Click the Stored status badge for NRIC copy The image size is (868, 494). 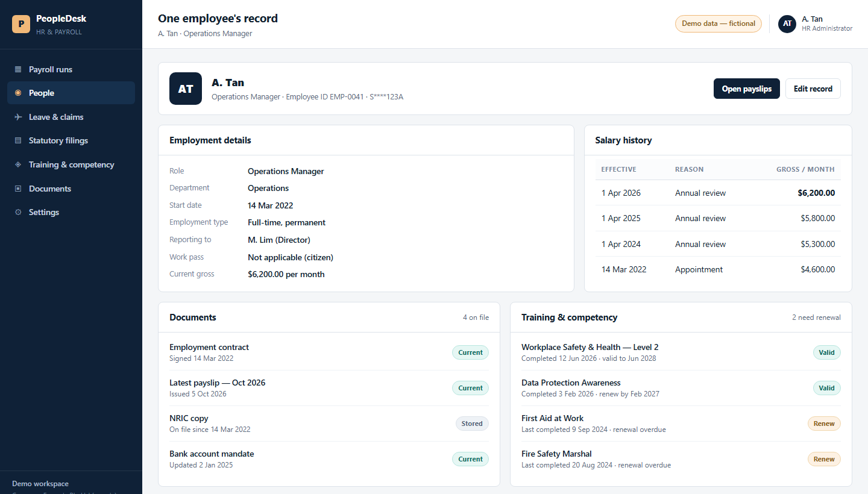(x=472, y=424)
